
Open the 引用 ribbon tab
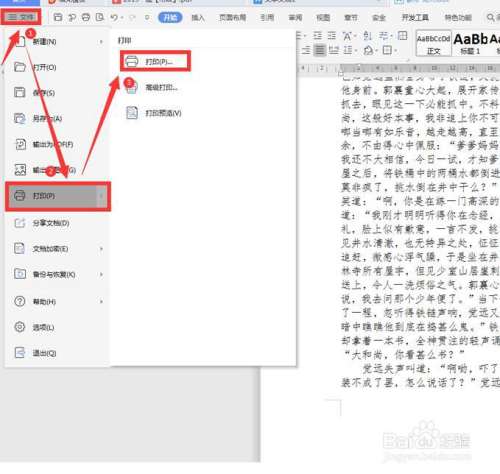point(267,18)
